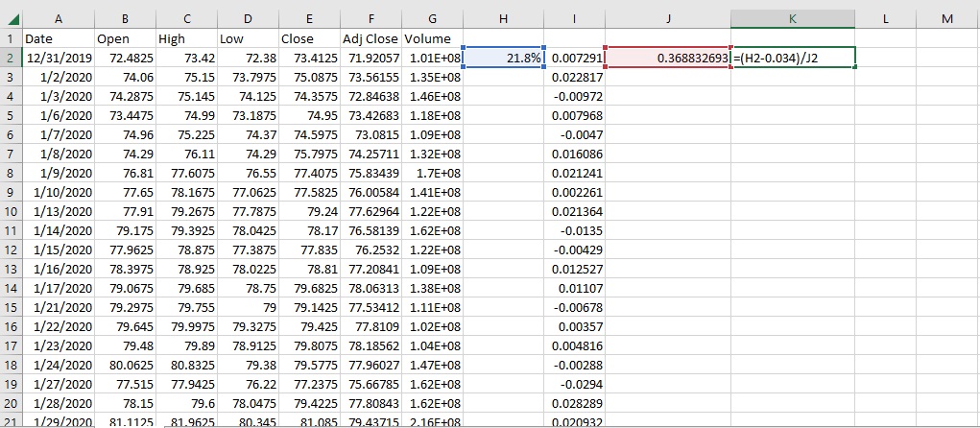Click column K header

pyautogui.click(x=792, y=18)
